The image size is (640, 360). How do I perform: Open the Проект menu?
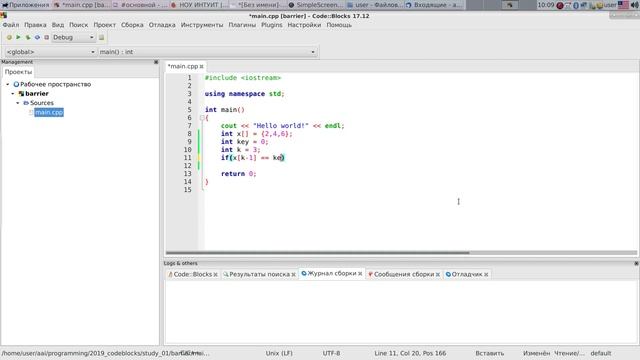tap(104, 25)
